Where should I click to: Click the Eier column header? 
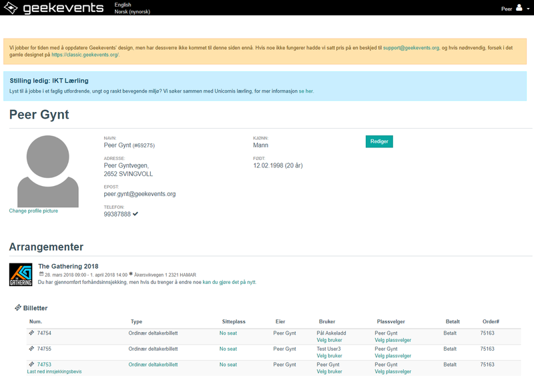pos(280,321)
